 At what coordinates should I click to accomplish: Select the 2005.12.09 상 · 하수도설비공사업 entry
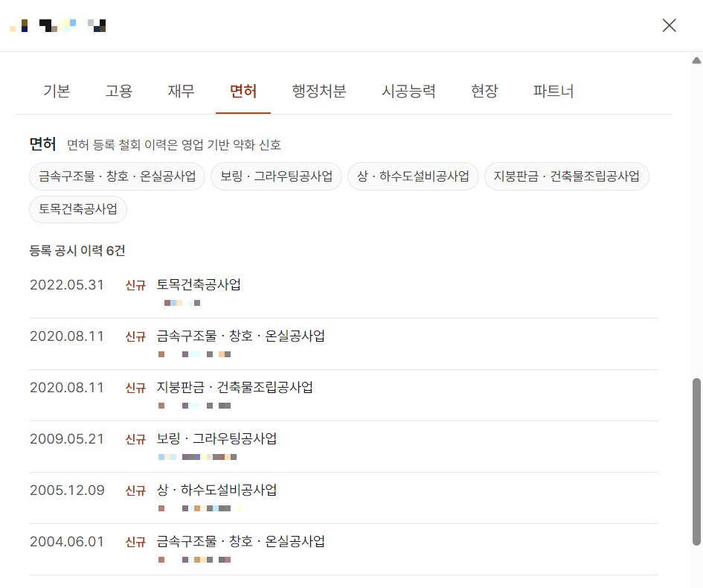click(x=344, y=498)
